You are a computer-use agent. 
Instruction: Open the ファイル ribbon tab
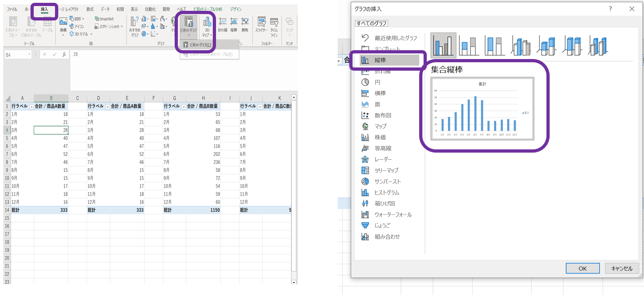pos(12,9)
